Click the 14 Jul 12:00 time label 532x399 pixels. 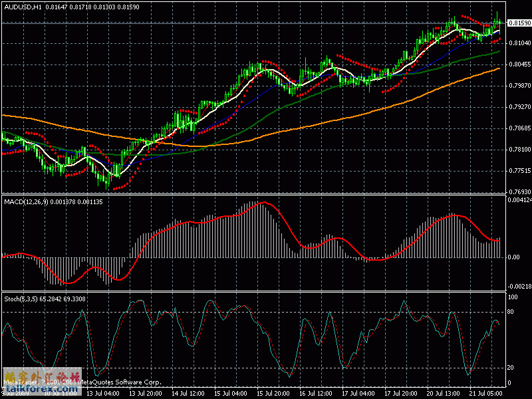coord(188,394)
